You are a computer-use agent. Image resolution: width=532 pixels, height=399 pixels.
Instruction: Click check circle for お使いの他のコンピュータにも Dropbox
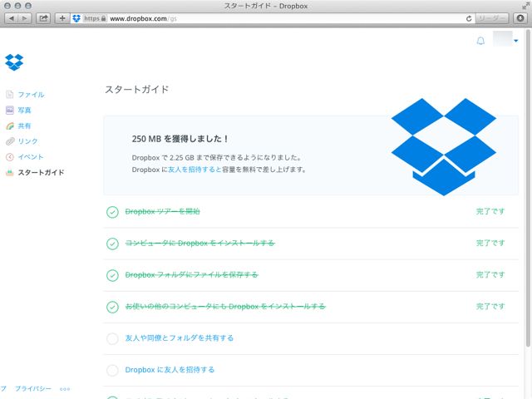click(112, 307)
